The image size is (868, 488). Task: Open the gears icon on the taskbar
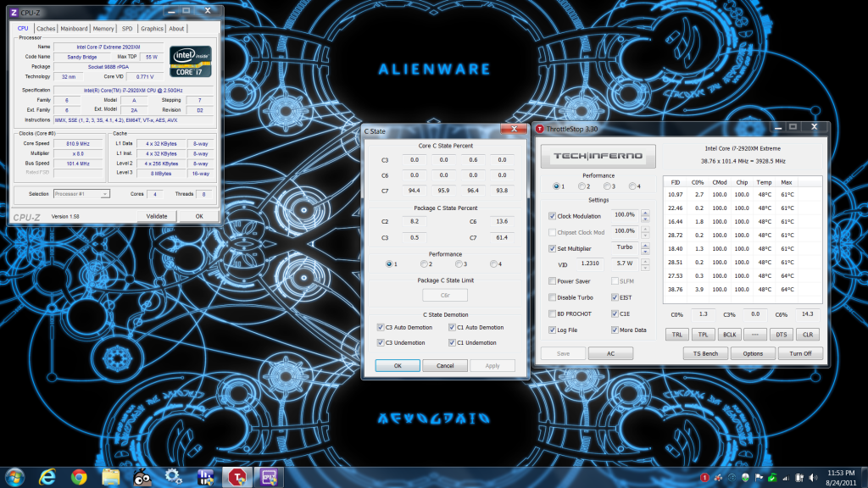tap(174, 477)
